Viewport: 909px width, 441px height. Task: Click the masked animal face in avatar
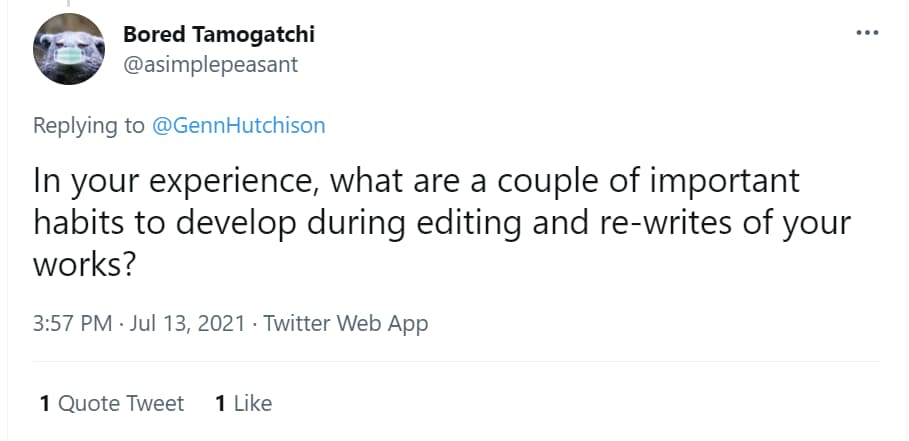click(69, 53)
